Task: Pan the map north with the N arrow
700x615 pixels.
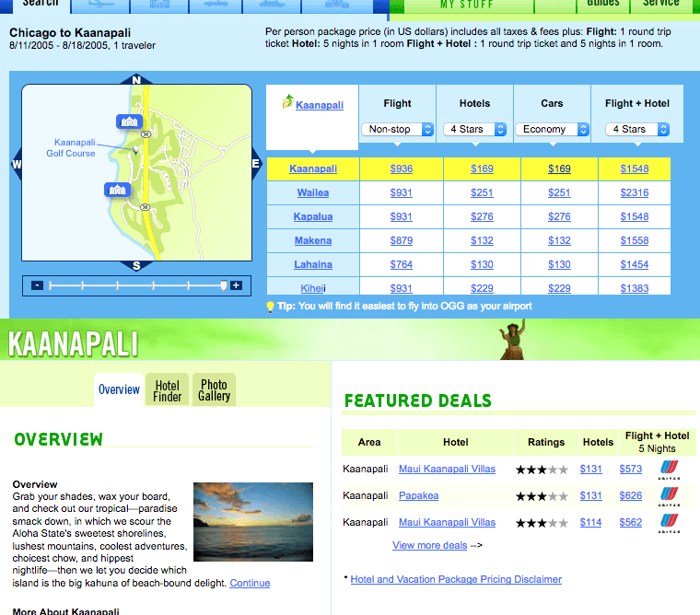Action: 136,80
